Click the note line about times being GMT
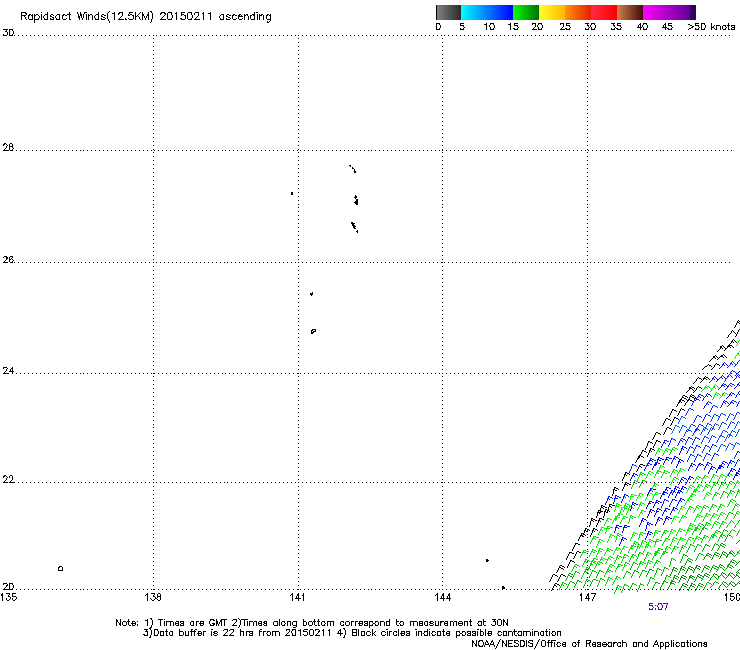Image resolution: width=740 pixels, height=650 pixels. click(x=312, y=623)
